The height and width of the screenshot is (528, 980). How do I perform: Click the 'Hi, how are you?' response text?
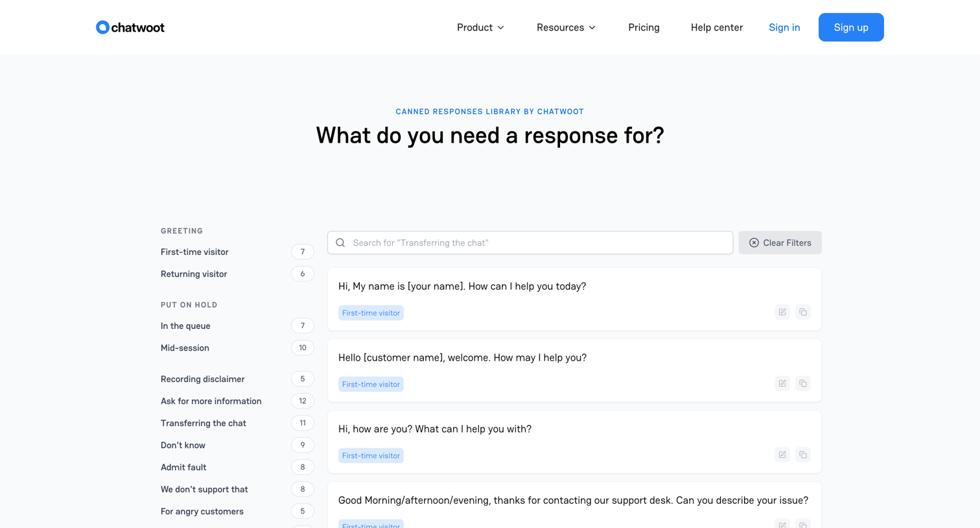coord(435,429)
